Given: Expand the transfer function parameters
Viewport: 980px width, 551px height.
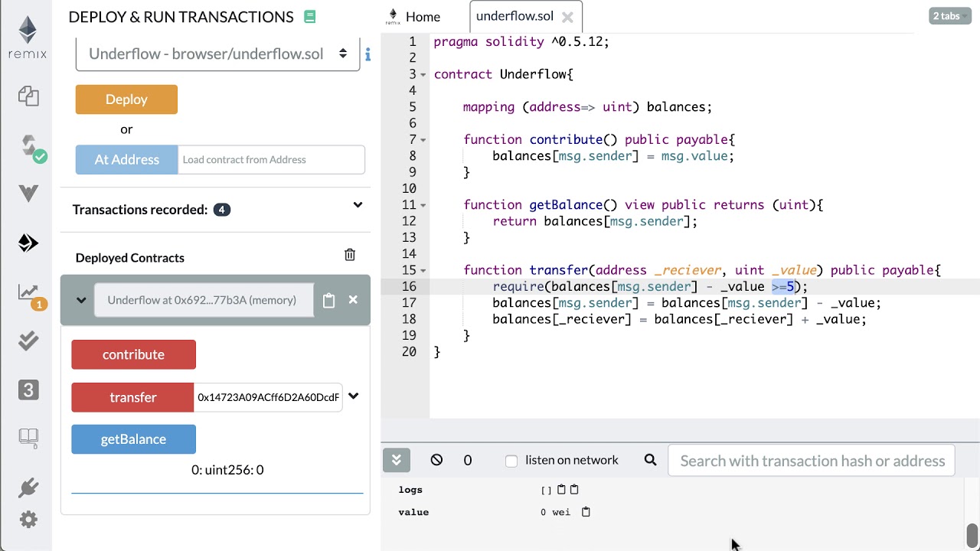Looking at the screenshot, I should (x=353, y=396).
